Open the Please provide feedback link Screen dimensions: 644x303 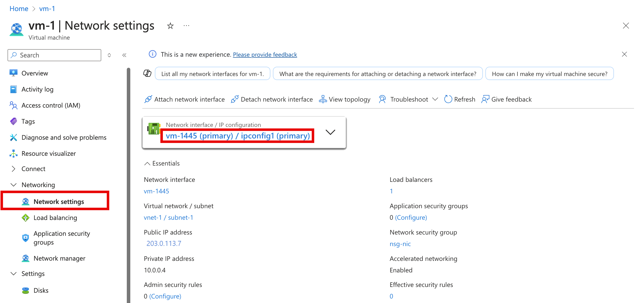(265, 54)
